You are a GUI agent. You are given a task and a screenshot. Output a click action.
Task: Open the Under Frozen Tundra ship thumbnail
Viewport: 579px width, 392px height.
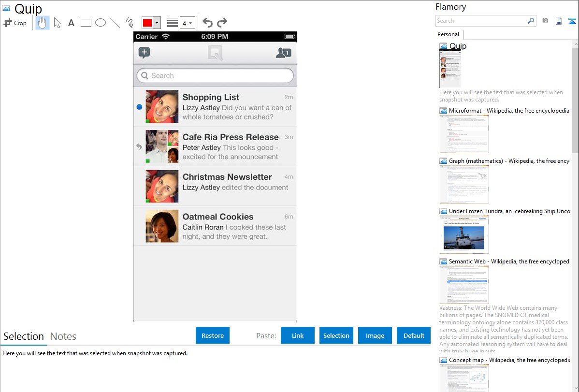[x=464, y=234]
